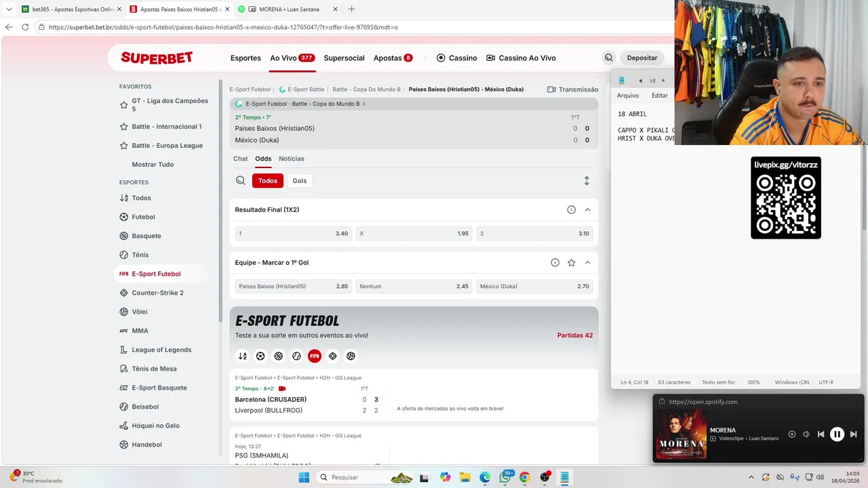Screen dimensions: 868x488
Task: Select Hóquei no Gelo in sidebar
Action: click(155, 426)
